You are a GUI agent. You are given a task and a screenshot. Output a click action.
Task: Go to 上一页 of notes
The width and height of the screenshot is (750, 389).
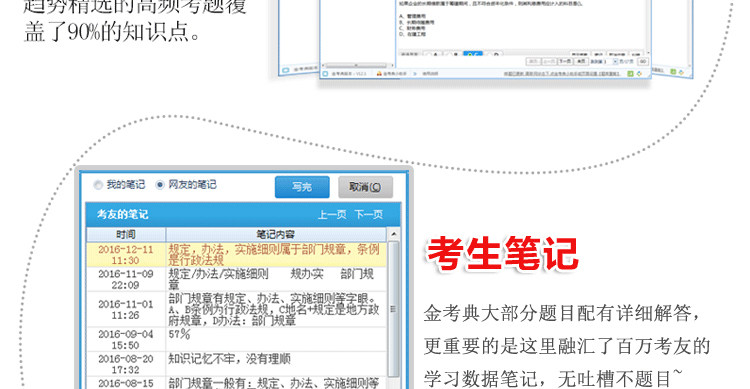332,214
